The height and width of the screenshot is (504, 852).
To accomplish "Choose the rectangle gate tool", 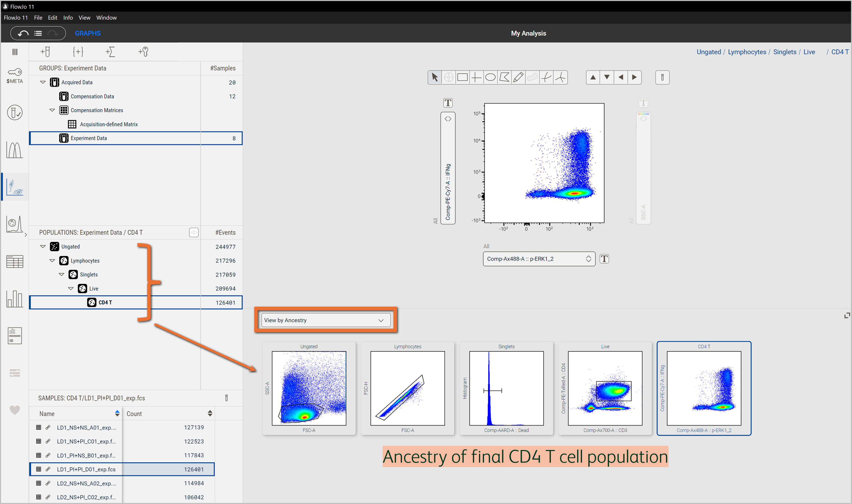I will point(462,77).
